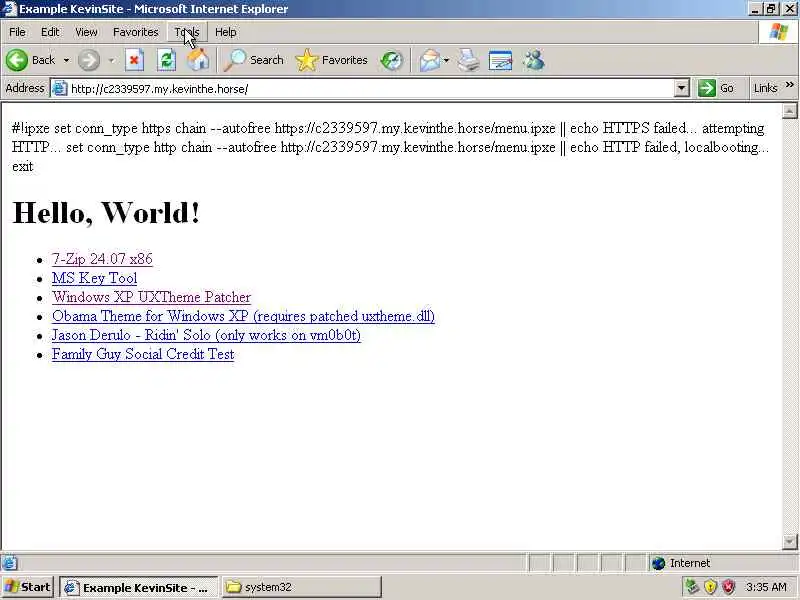800x600 pixels.
Task: Click the Internet zone status indicator
Action: (683, 563)
